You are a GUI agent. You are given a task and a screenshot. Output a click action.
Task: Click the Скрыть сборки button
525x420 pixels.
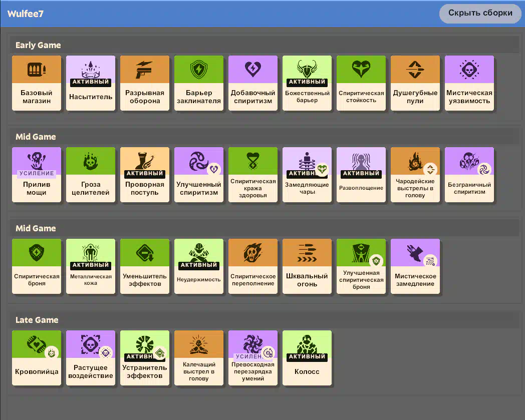[x=480, y=13]
